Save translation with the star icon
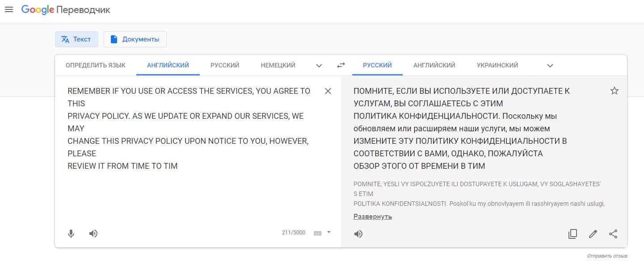Viewport: 644px width, 271px height. 615,91
